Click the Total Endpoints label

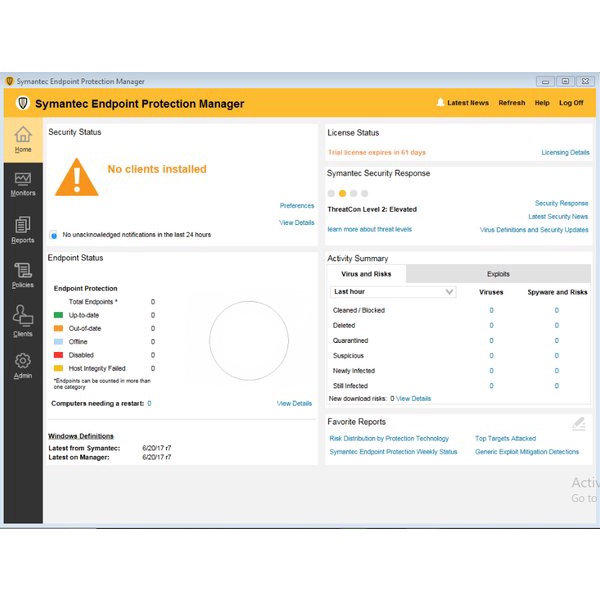coord(93,302)
